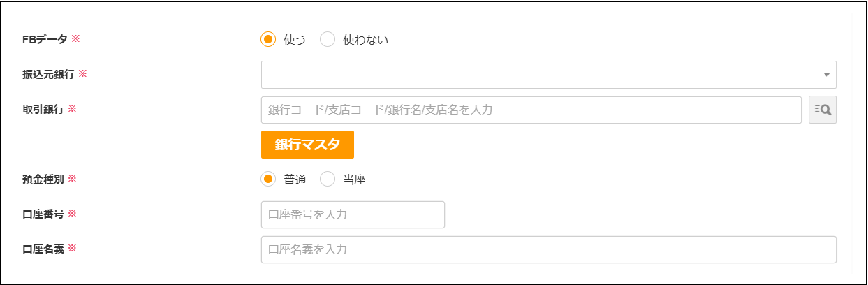Click the 口座番号 input field

click(353, 214)
